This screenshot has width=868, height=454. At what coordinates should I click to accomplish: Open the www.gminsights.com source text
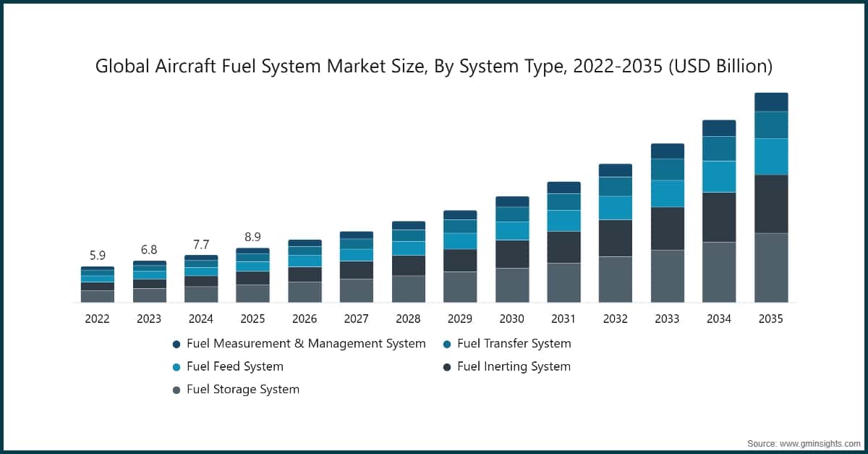[x=820, y=442]
